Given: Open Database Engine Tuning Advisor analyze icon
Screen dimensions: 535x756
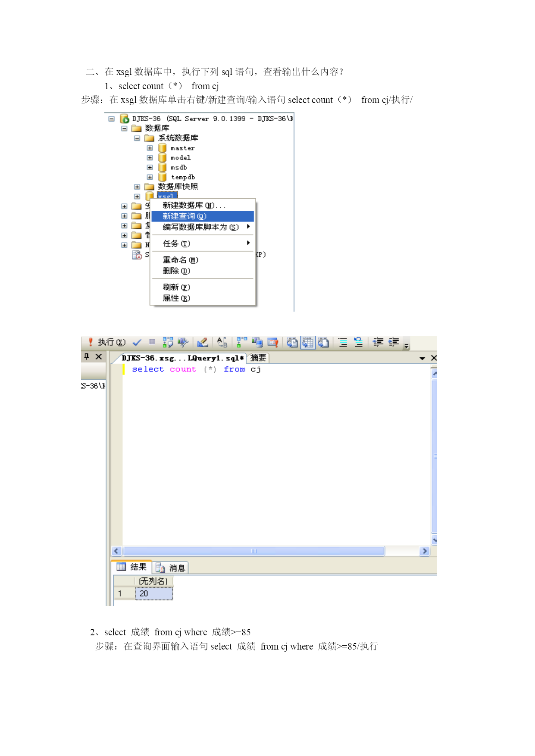Looking at the screenshot, I should 183,342.
